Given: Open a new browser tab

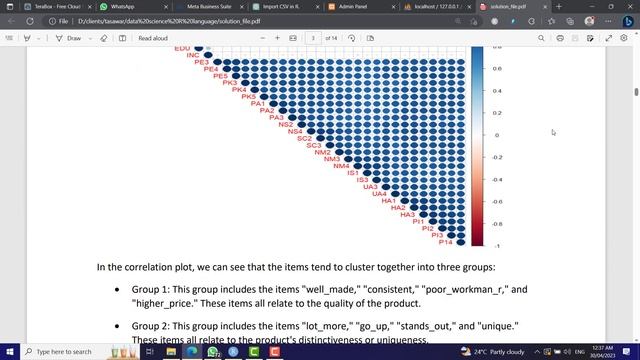Looking at the screenshot, I should pyautogui.click(x=559, y=7).
